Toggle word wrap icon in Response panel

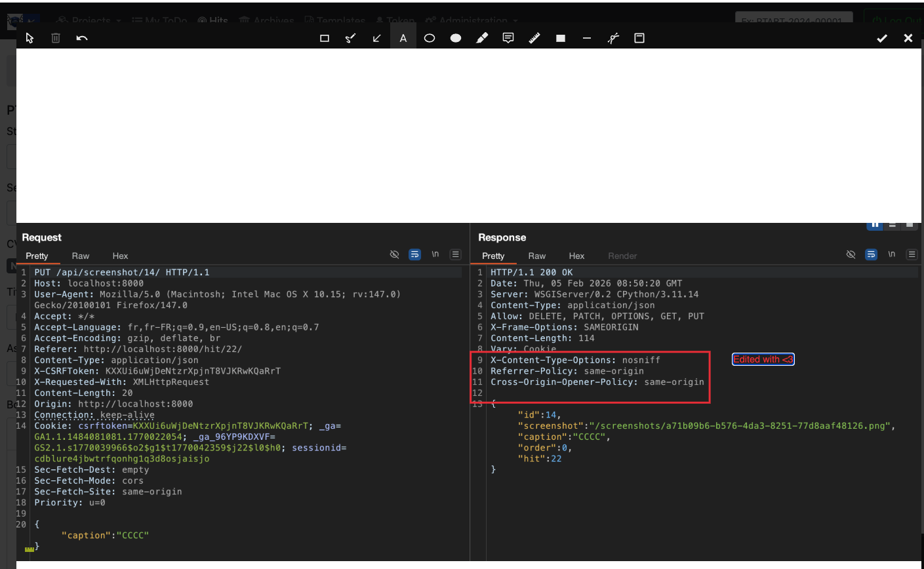872,254
